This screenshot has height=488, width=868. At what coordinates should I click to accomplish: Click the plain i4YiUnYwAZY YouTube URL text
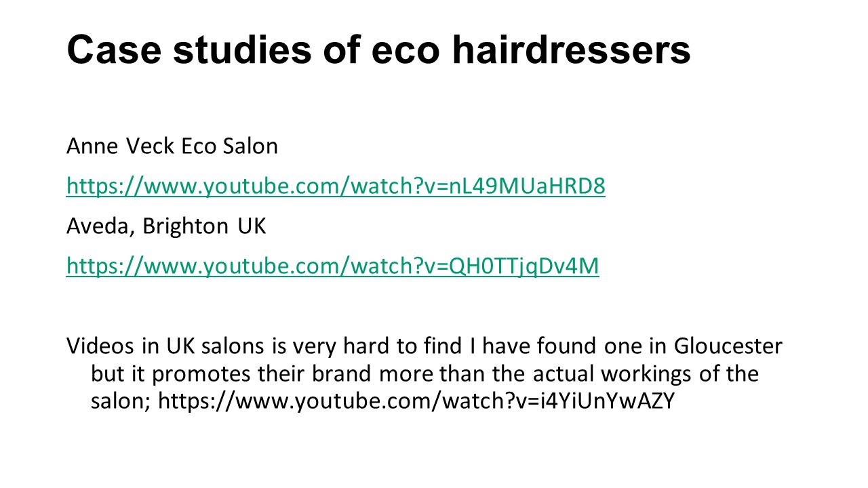[416, 401]
